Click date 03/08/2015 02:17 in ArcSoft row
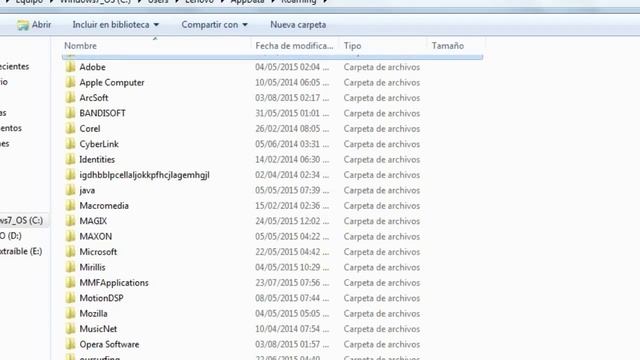Image resolution: width=640 pixels, height=360 pixels. pos(292,98)
